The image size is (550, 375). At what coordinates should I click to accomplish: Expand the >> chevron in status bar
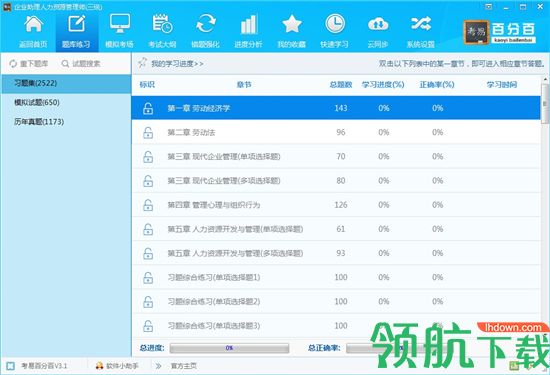159,366
